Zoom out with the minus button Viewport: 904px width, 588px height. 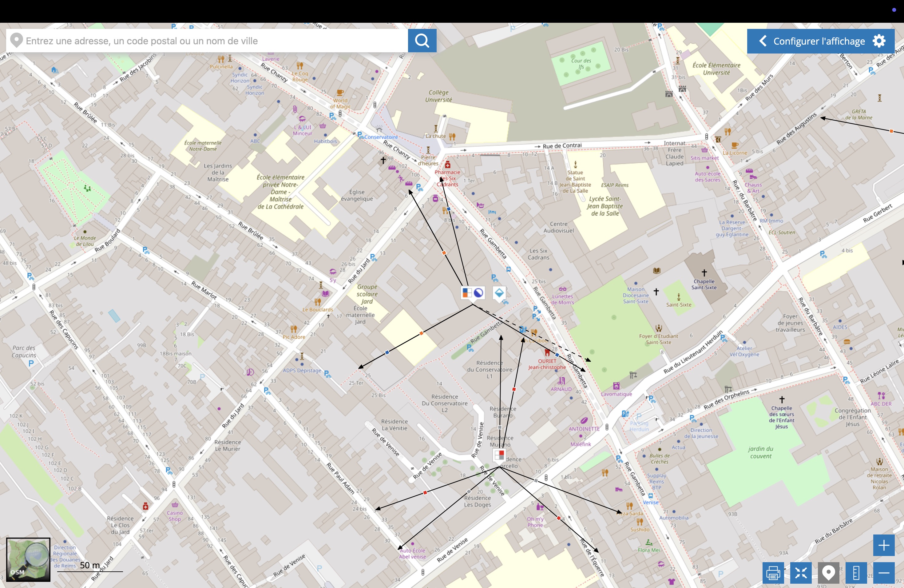click(x=884, y=572)
